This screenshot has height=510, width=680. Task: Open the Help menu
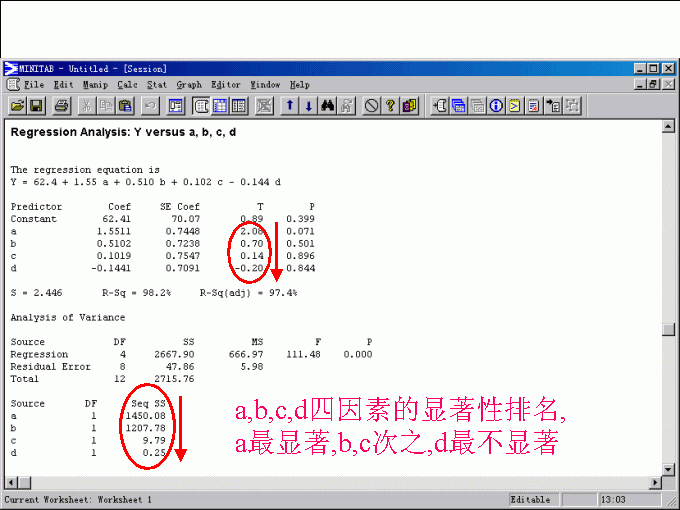click(x=300, y=85)
